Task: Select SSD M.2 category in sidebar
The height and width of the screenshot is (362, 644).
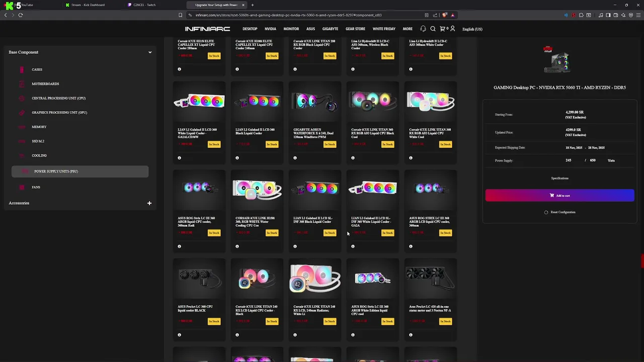Action: click(x=38, y=141)
